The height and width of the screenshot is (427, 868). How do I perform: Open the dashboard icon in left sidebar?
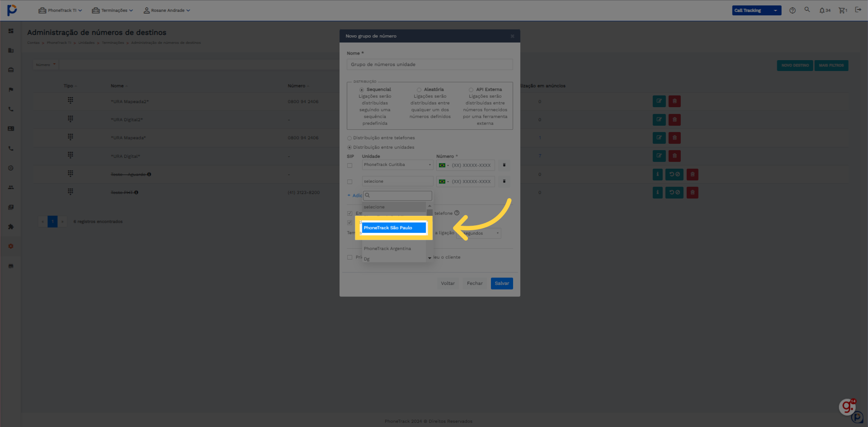pyautogui.click(x=11, y=31)
